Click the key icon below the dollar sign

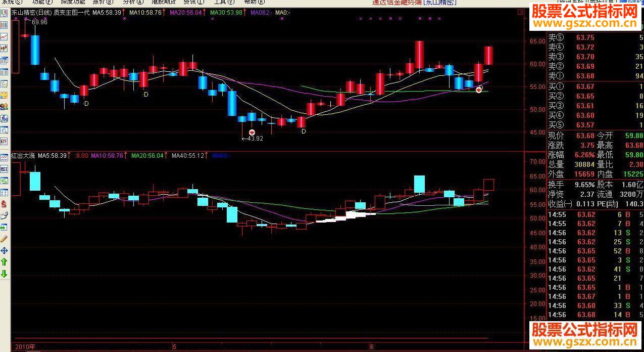pyautogui.click(x=4, y=215)
